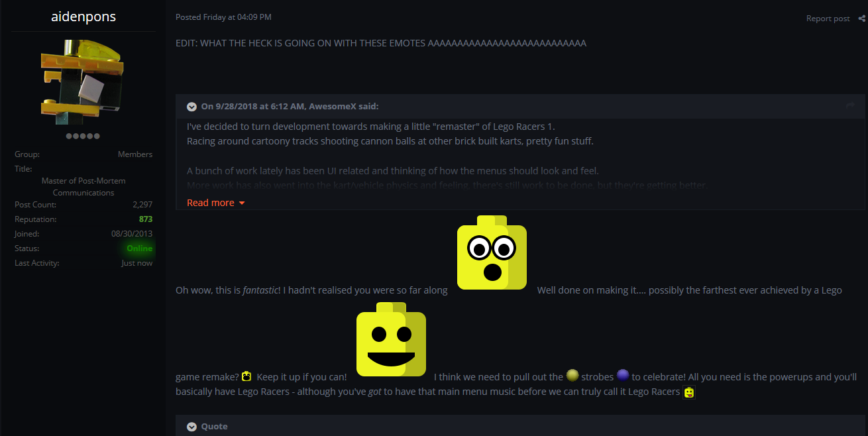The width and height of the screenshot is (868, 436).
Task: Click the post count value 2,297
Action: tap(142, 205)
